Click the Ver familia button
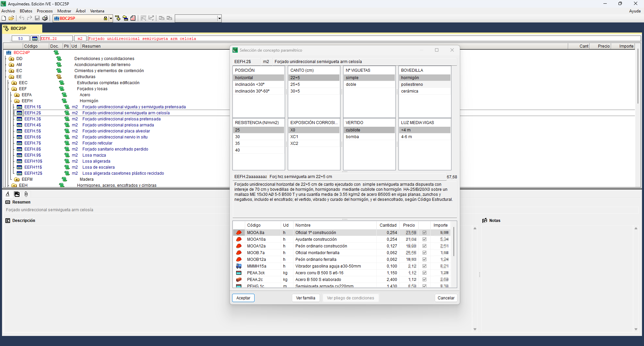Image resolution: width=644 pixels, height=346 pixels. 305,298
